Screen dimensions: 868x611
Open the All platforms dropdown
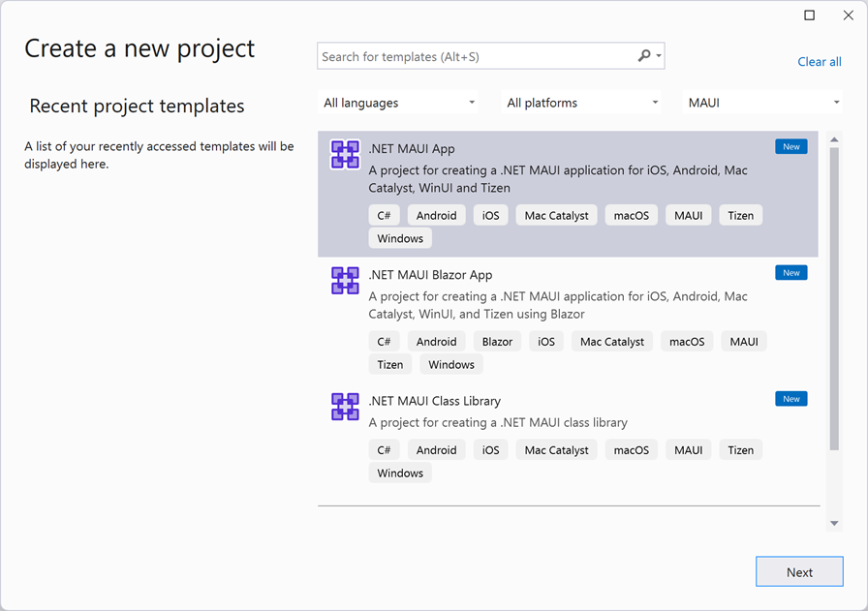coord(582,103)
